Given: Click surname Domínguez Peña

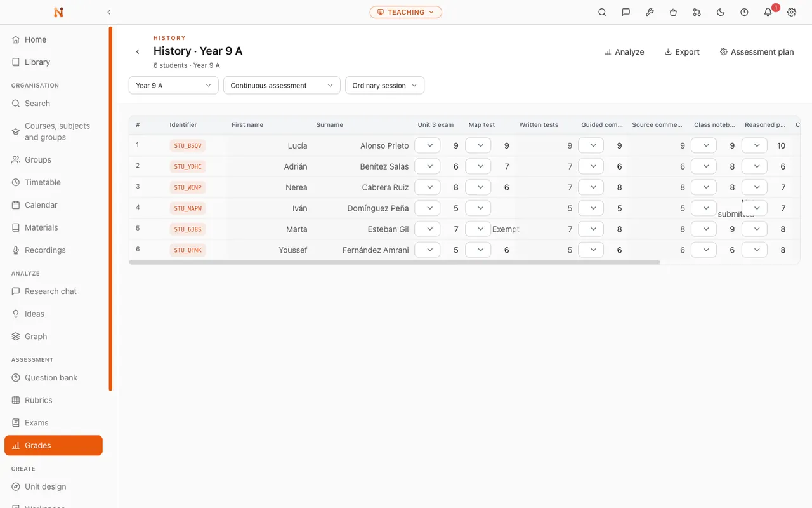Looking at the screenshot, I should [378, 208].
